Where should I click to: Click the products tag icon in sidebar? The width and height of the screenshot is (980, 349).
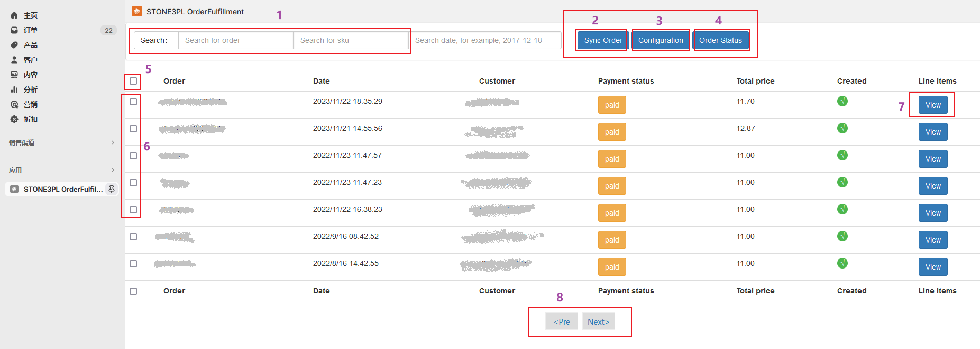pos(14,45)
